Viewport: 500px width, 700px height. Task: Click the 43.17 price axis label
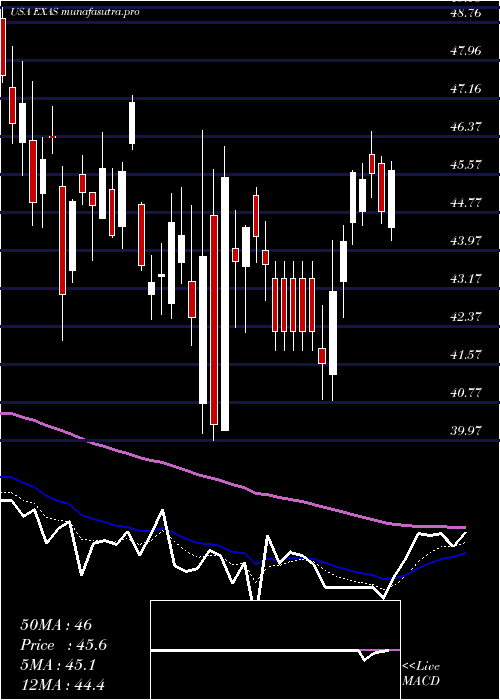467,279
